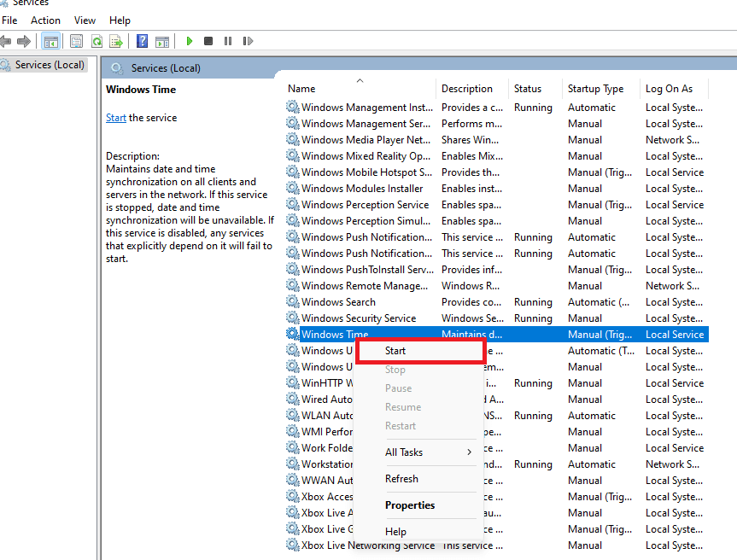Click the Stop Service square toolbar icon
Viewport: 737px width, 560px height.
208,41
